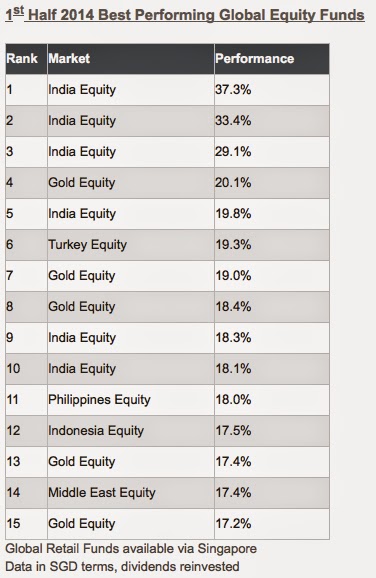Select the rank 1 India Equity cell

[130, 90]
